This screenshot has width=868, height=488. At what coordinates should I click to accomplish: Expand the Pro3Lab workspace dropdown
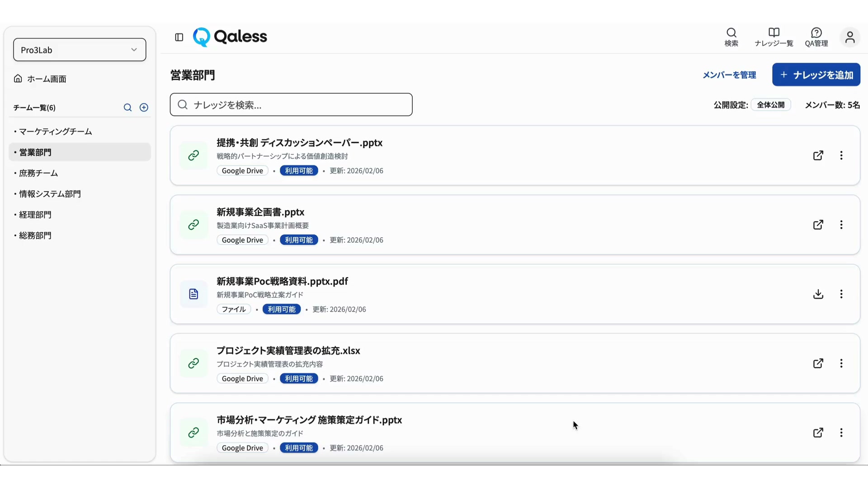pos(80,50)
